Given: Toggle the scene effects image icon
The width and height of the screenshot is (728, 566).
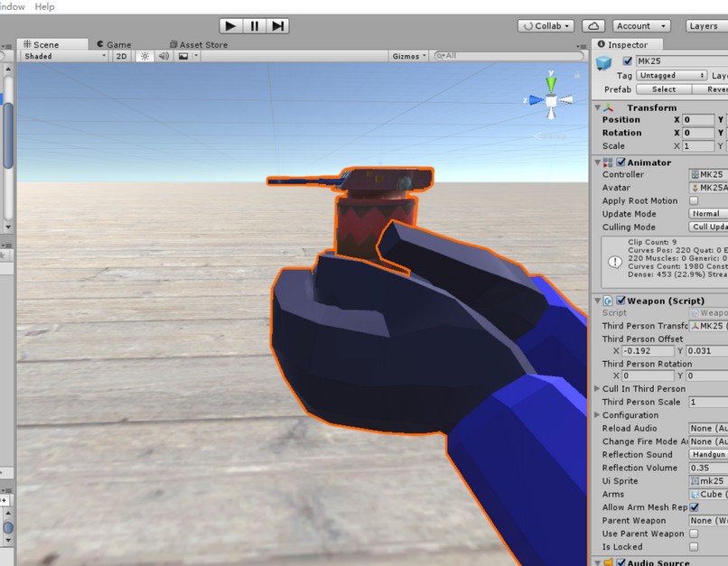Looking at the screenshot, I should coord(183,56).
